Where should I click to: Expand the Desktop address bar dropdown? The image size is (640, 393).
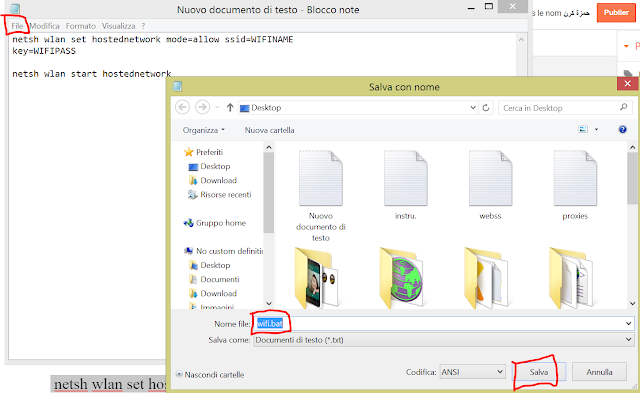click(x=473, y=108)
